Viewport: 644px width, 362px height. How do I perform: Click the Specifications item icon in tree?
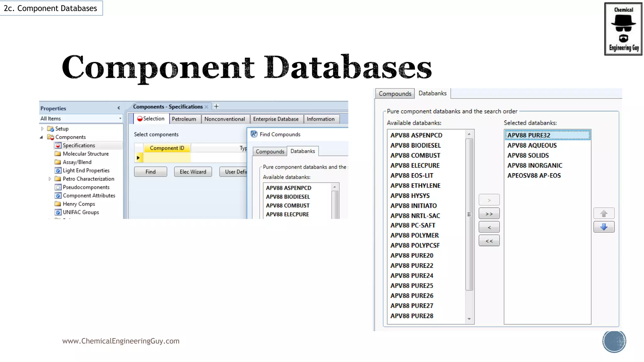(x=58, y=145)
